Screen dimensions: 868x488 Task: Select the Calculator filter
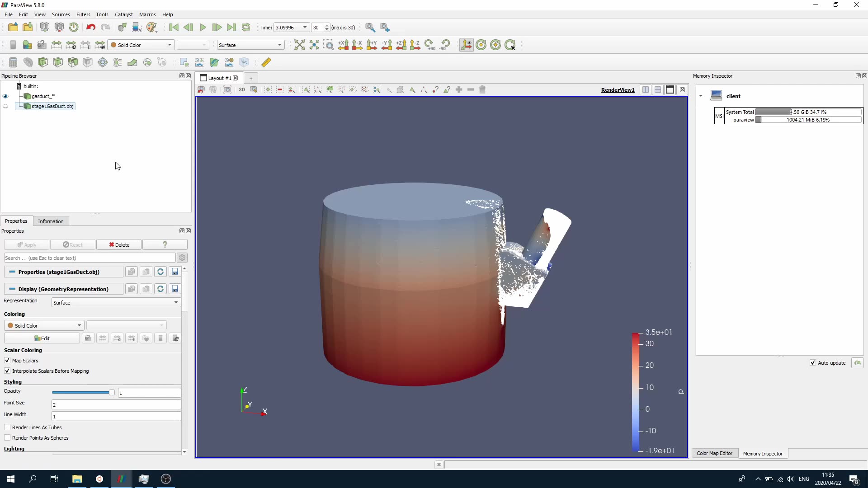[x=13, y=62]
